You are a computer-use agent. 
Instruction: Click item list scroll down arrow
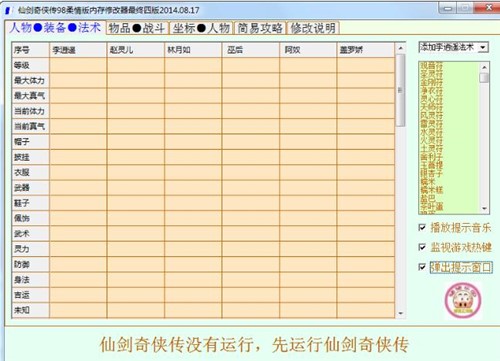click(x=484, y=209)
